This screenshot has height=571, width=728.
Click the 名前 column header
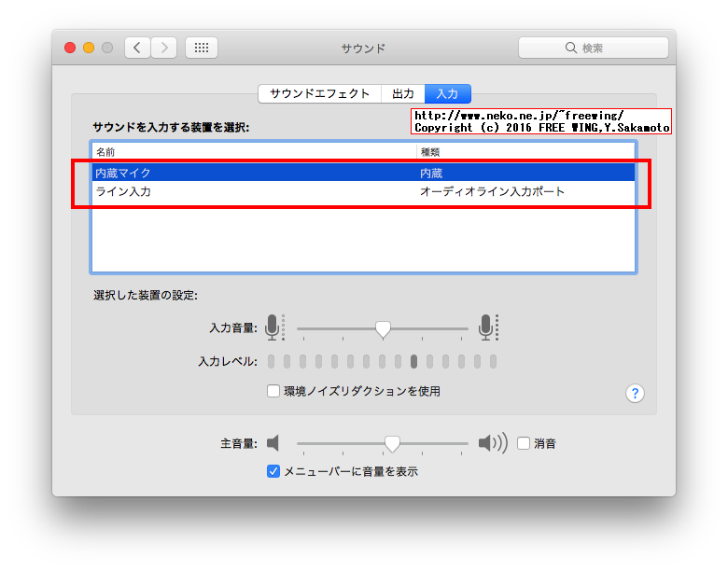254,151
